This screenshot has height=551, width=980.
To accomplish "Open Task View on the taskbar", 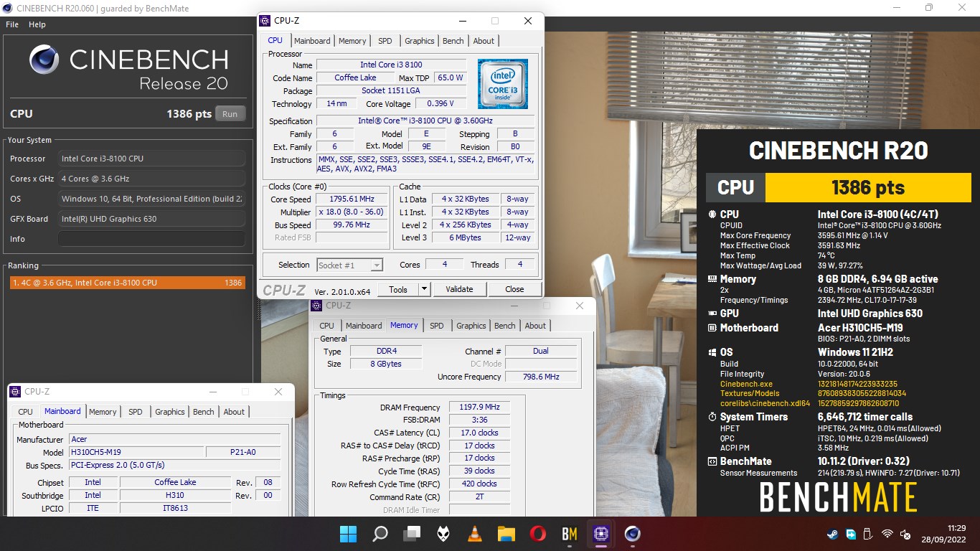I will pos(412,534).
